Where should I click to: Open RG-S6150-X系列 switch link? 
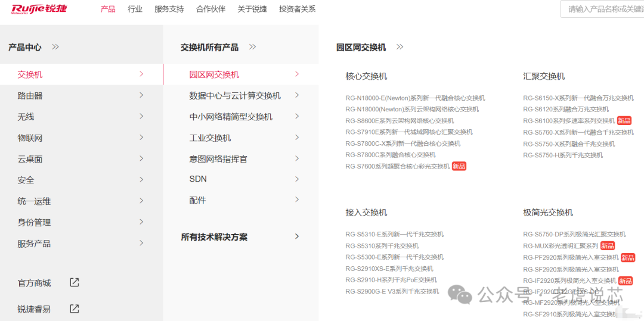coord(578,98)
